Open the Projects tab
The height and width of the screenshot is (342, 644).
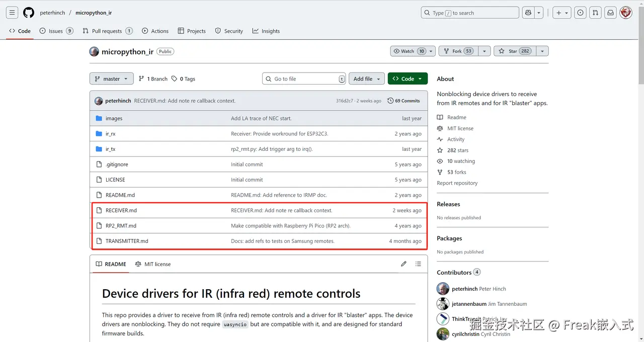(x=192, y=31)
